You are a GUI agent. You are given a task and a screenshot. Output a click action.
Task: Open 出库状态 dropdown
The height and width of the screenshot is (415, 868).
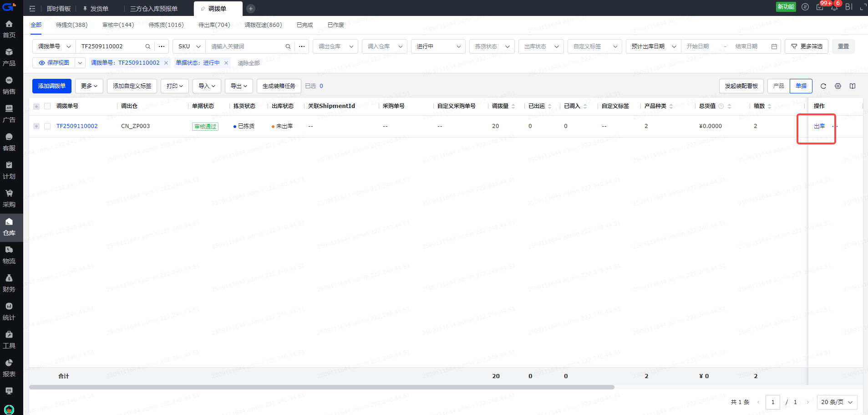tap(541, 46)
